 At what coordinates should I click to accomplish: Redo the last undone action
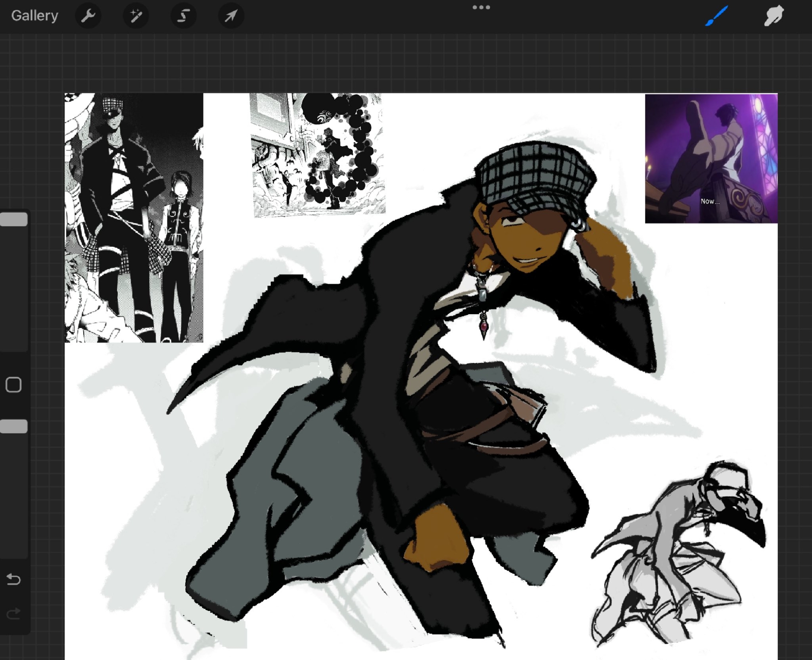(x=13, y=613)
